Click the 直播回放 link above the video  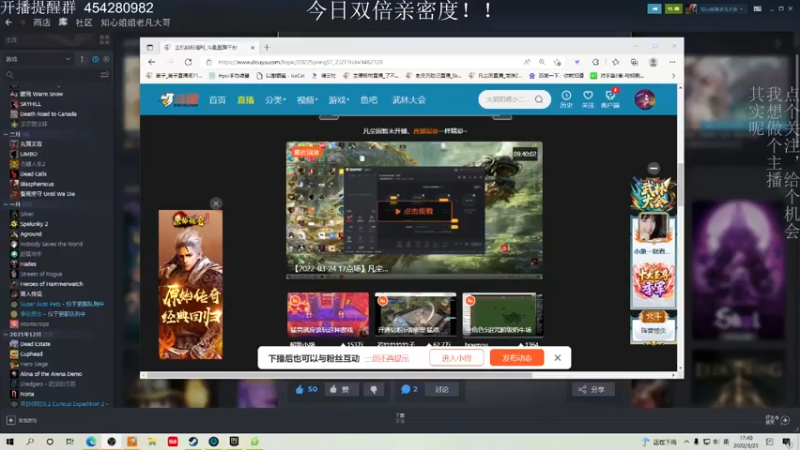(425, 131)
